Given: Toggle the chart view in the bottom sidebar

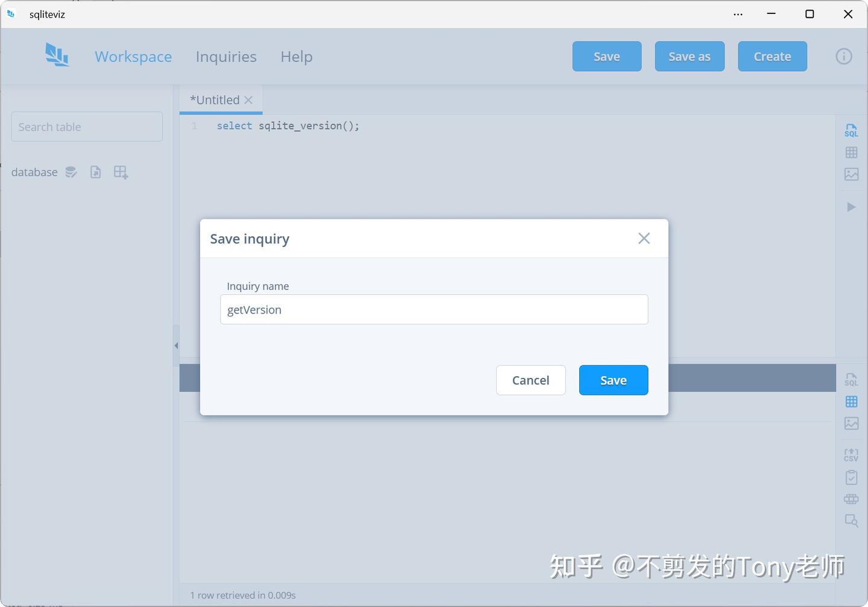Looking at the screenshot, I should point(851,423).
